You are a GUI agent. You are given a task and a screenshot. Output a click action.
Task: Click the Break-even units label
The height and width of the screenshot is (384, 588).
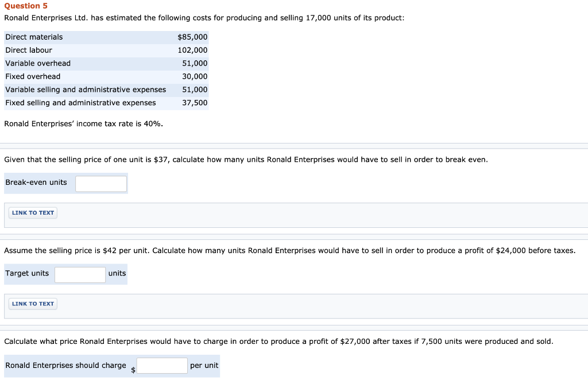[x=36, y=183]
